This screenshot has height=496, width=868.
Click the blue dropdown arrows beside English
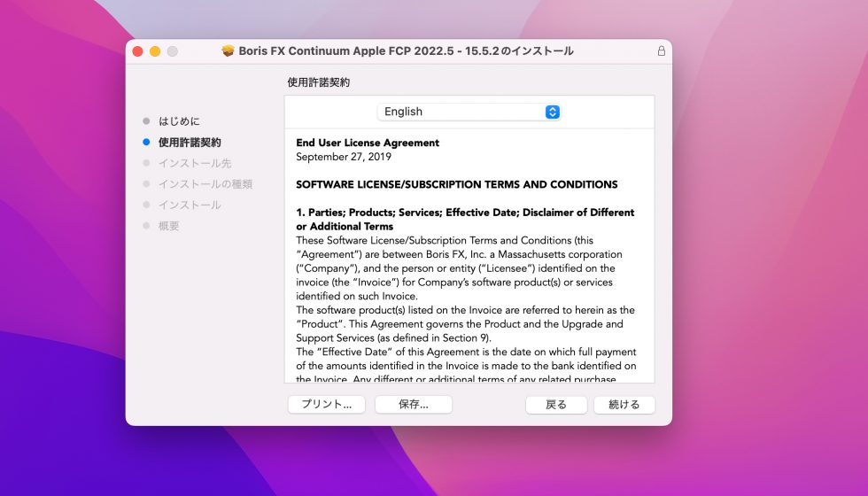click(553, 112)
